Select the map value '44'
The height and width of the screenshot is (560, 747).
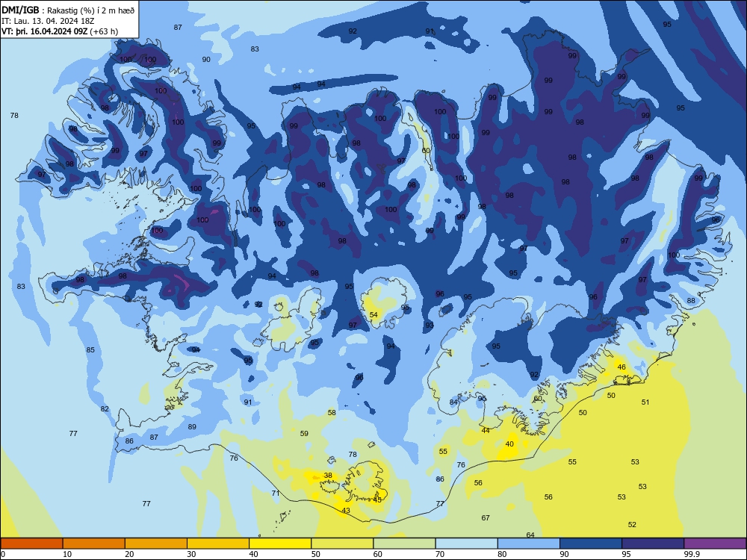[486, 431]
